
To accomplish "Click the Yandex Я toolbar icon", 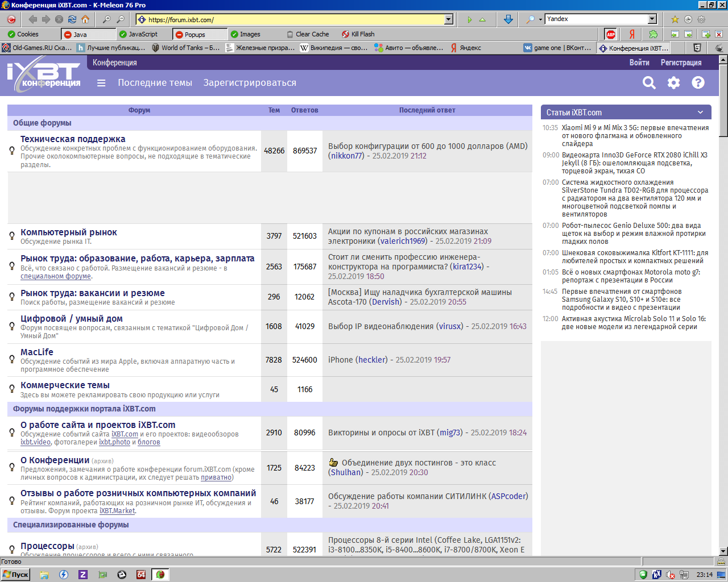I will [631, 34].
